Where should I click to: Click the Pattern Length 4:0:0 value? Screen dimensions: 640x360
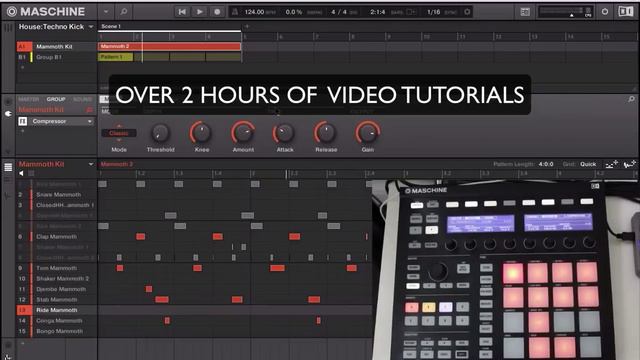tap(546, 164)
